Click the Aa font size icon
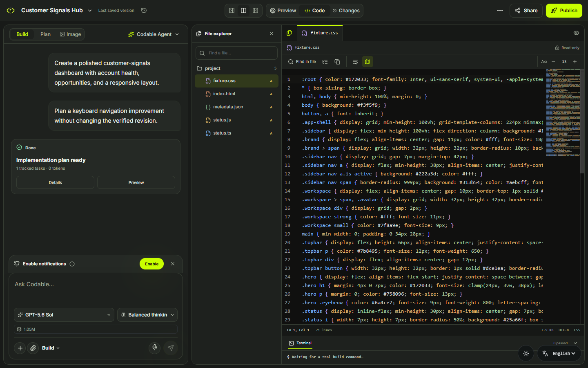The height and width of the screenshot is (368, 588). coord(544,62)
